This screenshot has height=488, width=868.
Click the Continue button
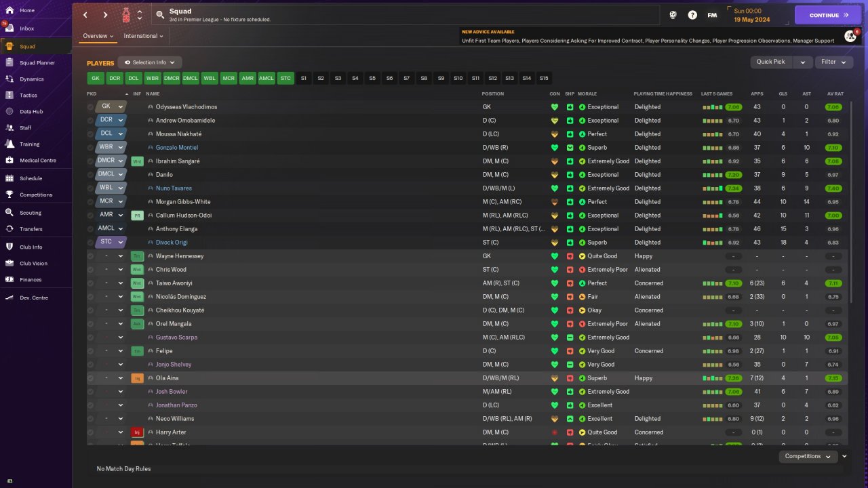(827, 15)
